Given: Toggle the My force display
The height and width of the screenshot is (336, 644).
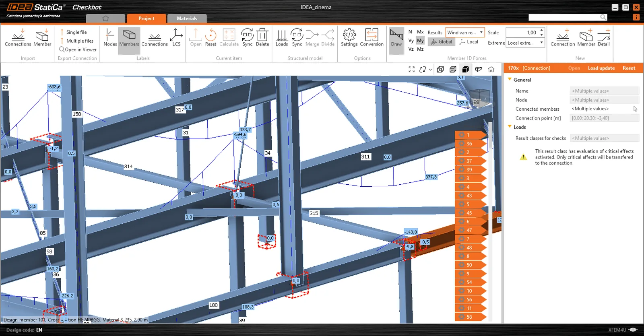Looking at the screenshot, I should (420, 41).
